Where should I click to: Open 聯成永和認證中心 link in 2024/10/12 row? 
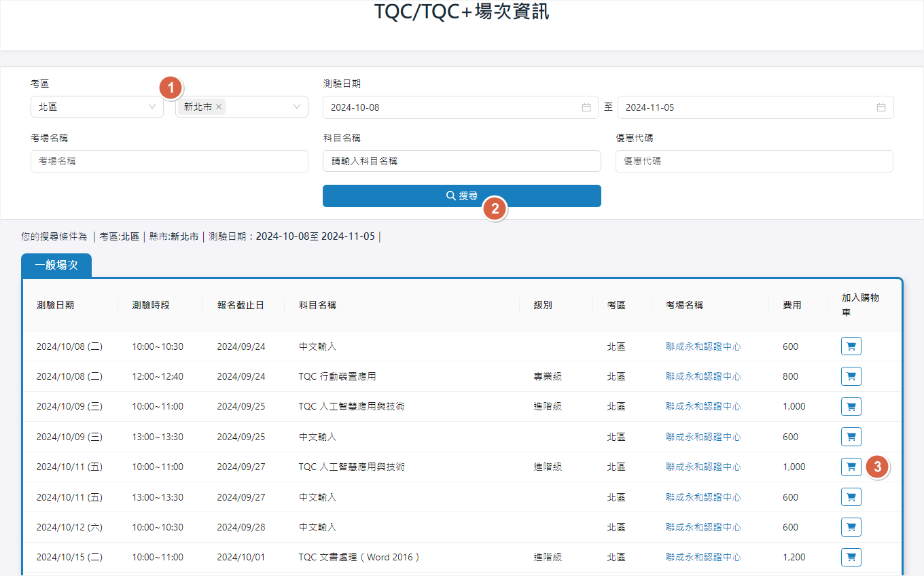click(x=703, y=527)
